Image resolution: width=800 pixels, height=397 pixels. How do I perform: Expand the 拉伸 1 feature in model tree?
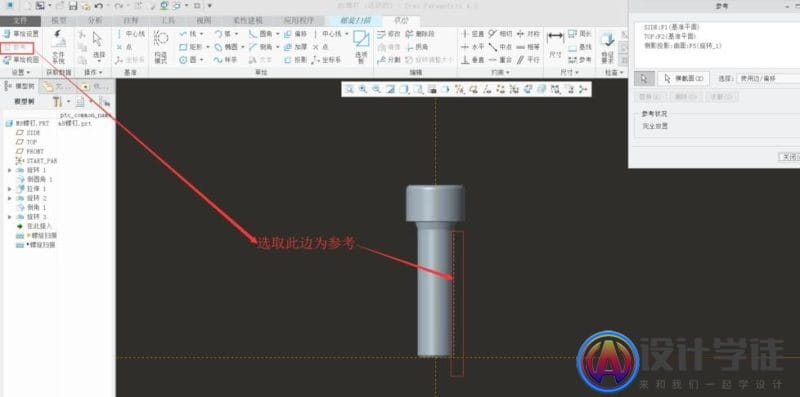point(10,189)
